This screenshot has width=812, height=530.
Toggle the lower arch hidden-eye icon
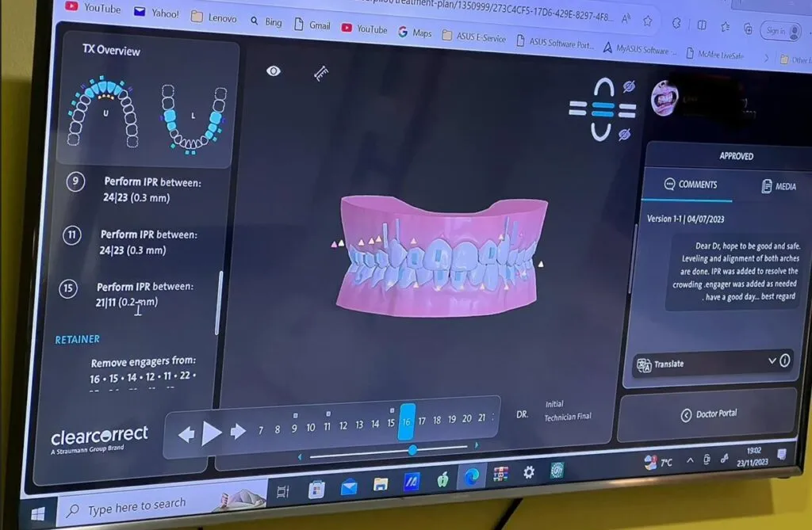pyautogui.click(x=625, y=135)
